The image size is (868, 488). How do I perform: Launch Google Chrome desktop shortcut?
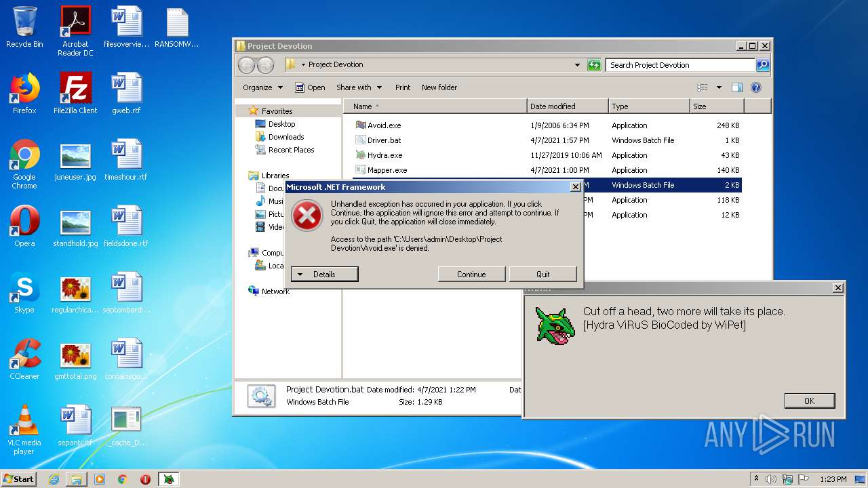pos(24,164)
